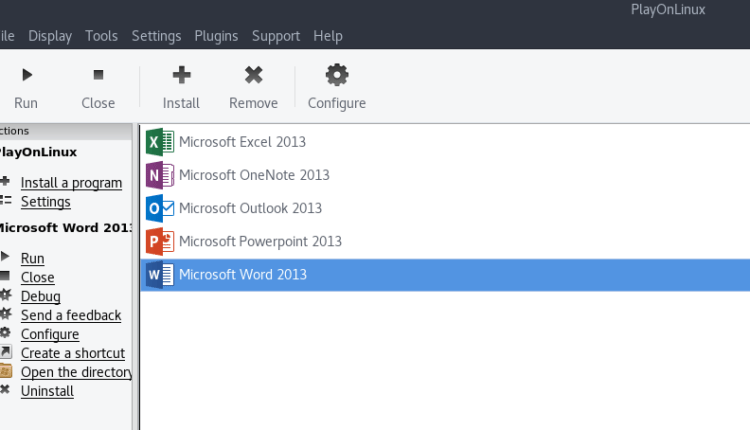
Task: Select Microsoft Excel 2013 text in list
Action: pyautogui.click(x=243, y=142)
